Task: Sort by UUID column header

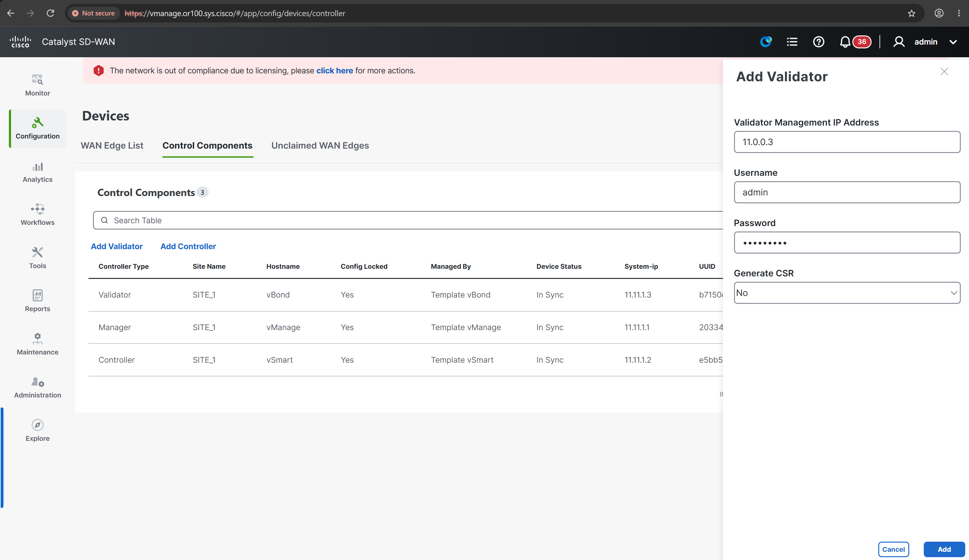Action: 707,266
